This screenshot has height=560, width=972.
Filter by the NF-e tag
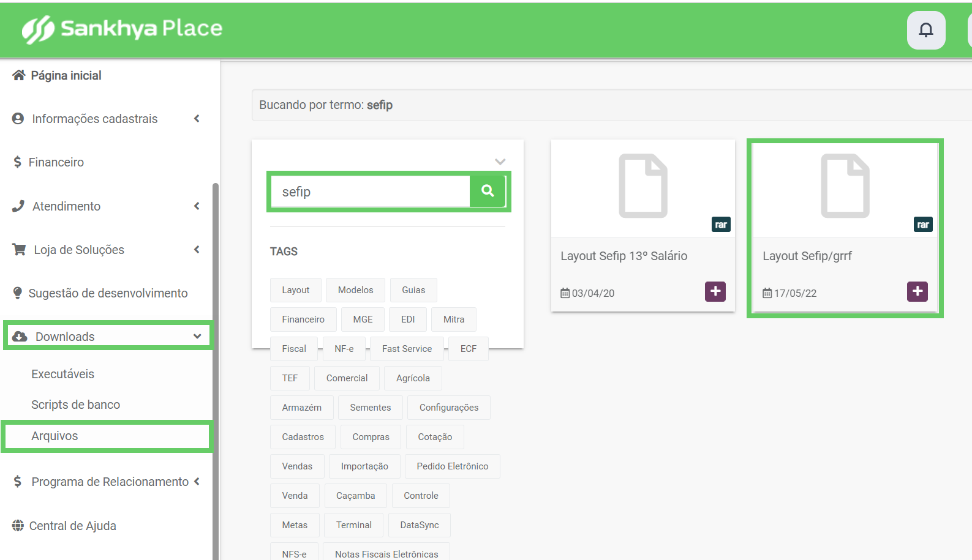(x=344, y=349)
